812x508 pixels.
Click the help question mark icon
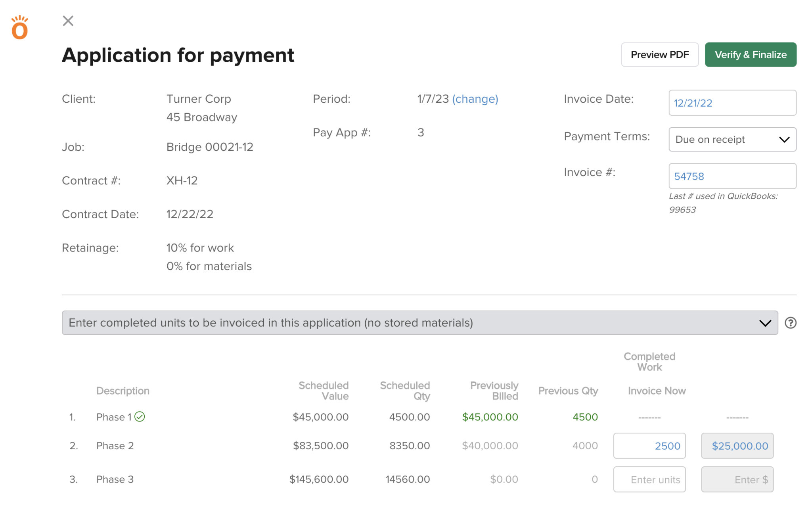click(x=790, y=323)
